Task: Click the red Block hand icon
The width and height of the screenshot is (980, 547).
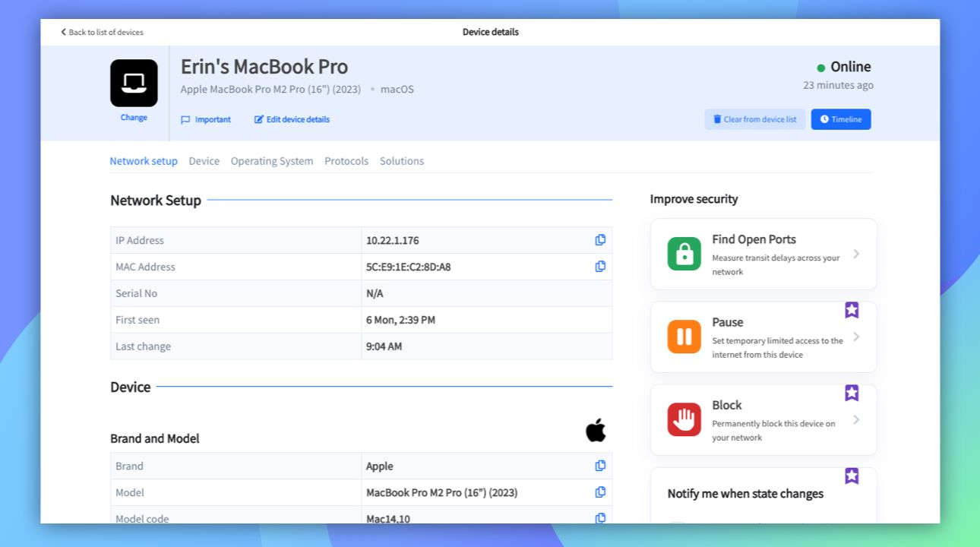Action: click(x=683, y=419)
